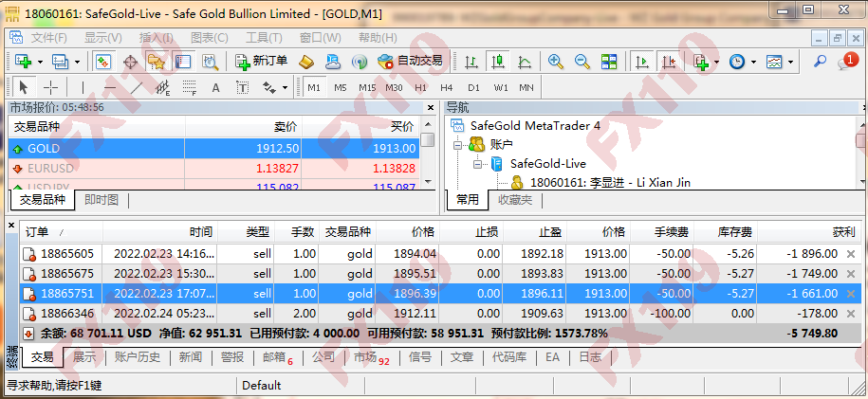This screenshot has height=399, width=868.
Task: Open the 图表(C) menu
Action: (x=210, y=38)
